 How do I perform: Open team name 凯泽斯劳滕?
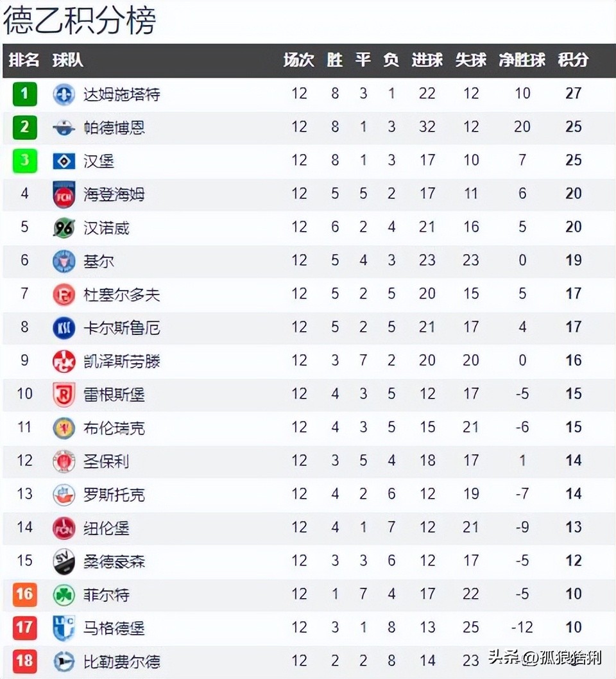pyautogui.click(x=121, y=361)
